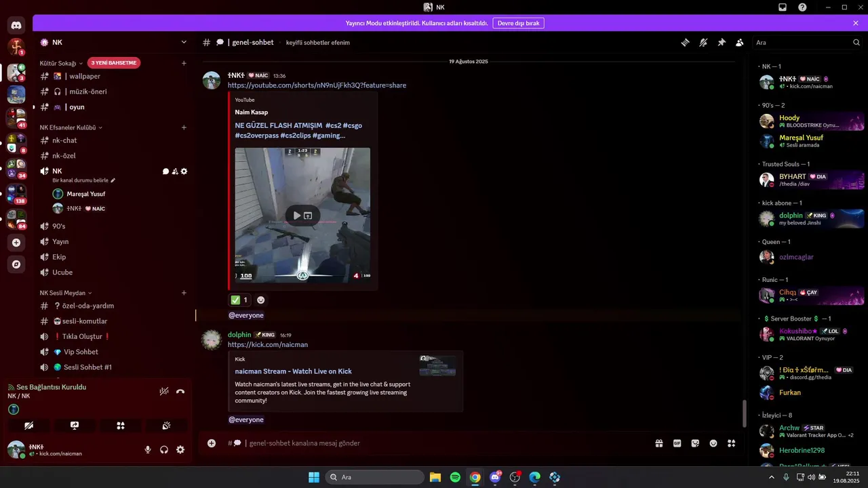868x488 pixels.
Task: Open the gift icon in message bar
Action: point(658,443)
